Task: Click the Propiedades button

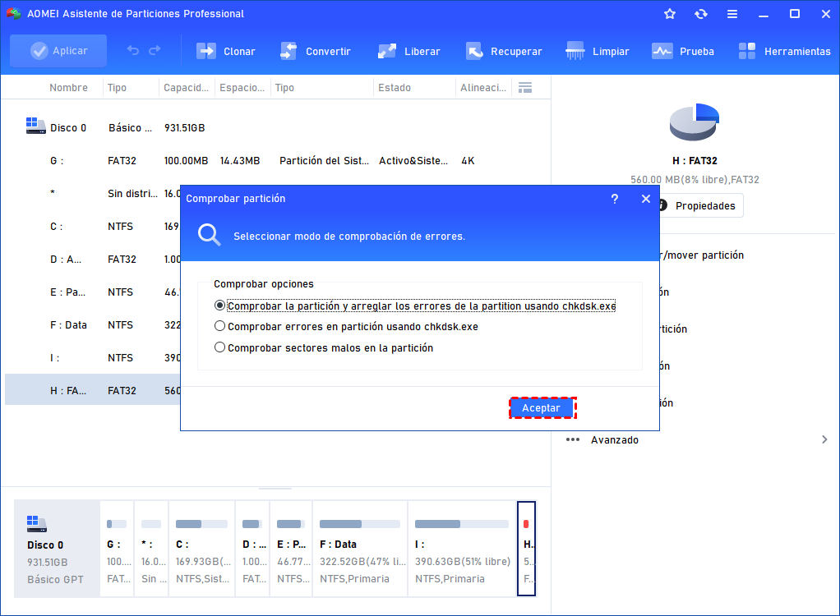Action: [701, 206]
